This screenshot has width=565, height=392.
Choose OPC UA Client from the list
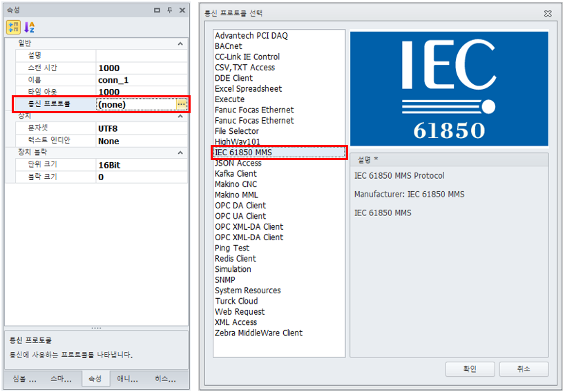[240, 216]
